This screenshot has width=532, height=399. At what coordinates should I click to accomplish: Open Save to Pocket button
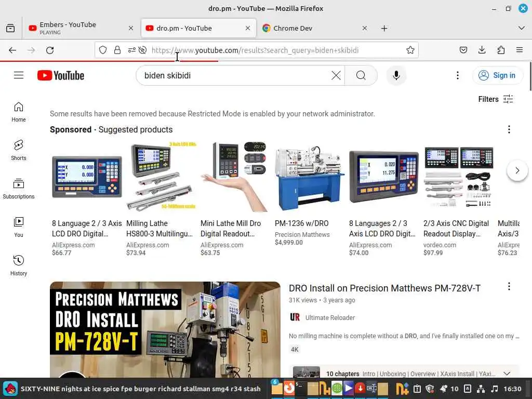pyautogui.click(x=463, y=50)
